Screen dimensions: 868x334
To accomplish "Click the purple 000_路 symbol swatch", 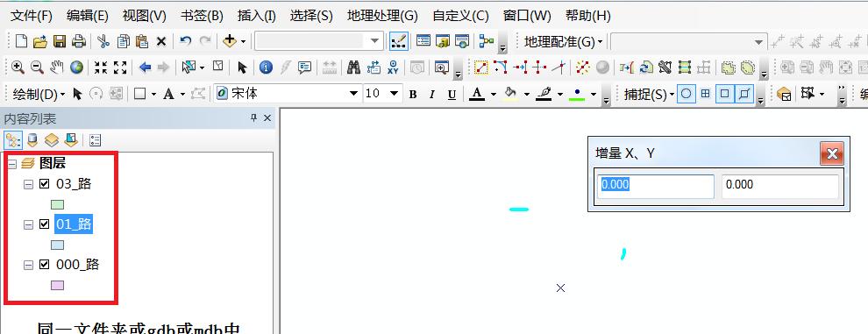I will (x=58, y=285).
